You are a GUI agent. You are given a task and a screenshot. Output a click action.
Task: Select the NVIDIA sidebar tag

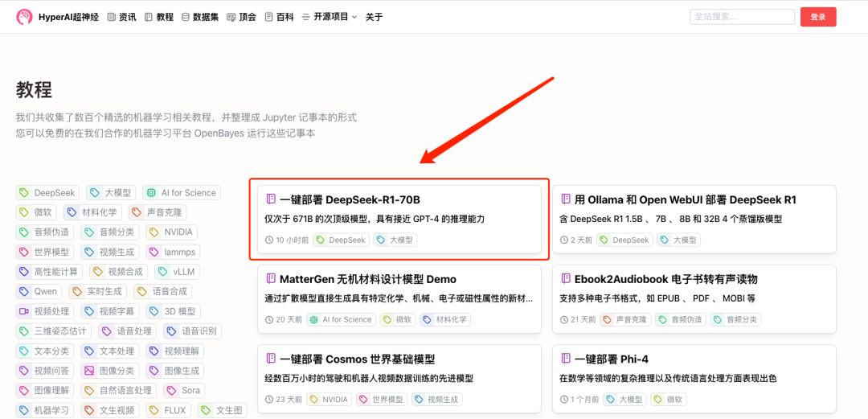pos(172,232)
